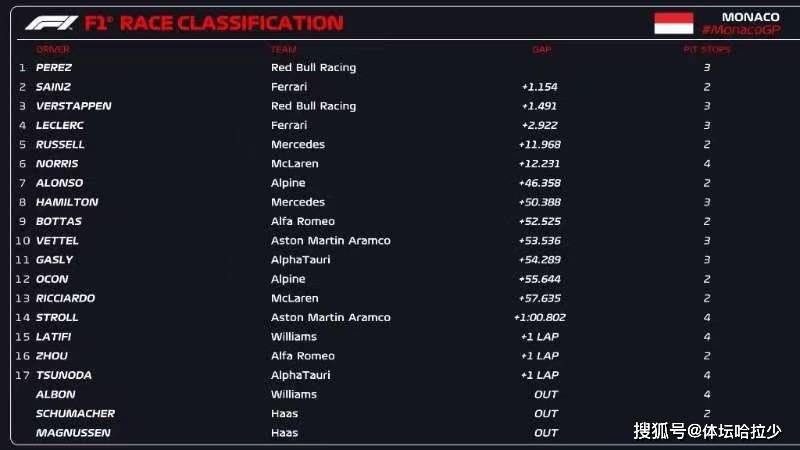The image size is (800, 450).
Task: Click the Sohu watermark text
Action: [x=707, y=431]
